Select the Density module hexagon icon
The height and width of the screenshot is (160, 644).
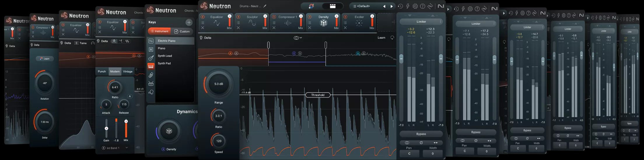point(323,23)
